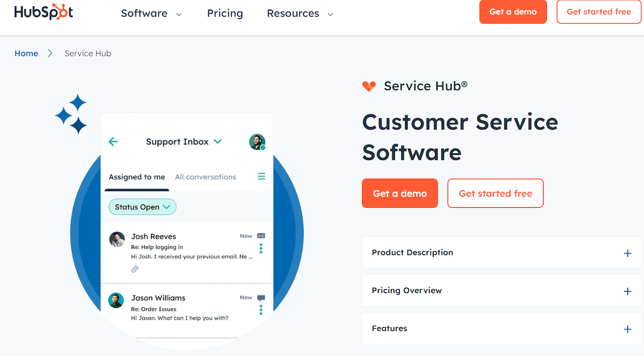The image size is (644, 356).
Task: Click the Home breadcrumb link
Action: pos(26,53)
